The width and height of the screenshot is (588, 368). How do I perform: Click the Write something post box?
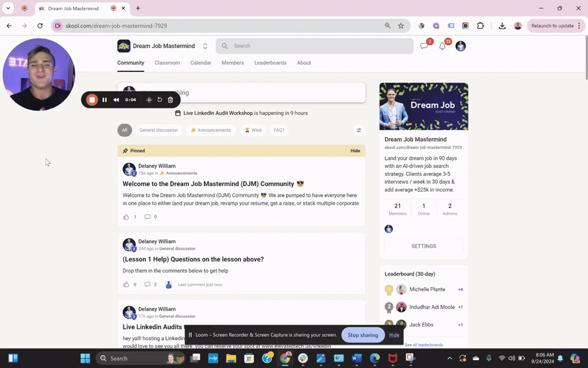tap(242, 93)
